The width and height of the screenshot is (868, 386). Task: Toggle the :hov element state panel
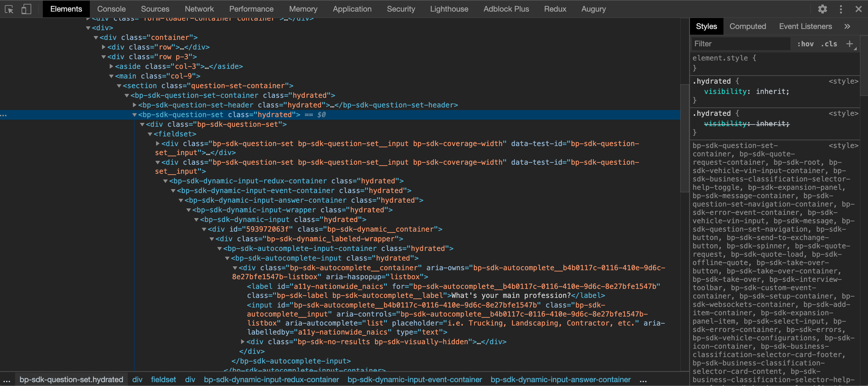pyautogui.click(x=805, y=44)
